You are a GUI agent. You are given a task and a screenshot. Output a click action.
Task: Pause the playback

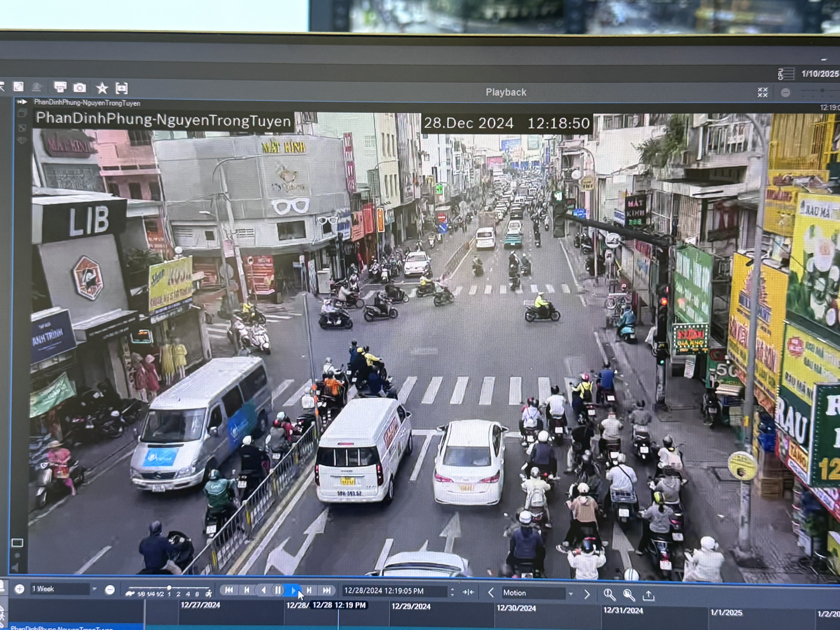click(x=278, y=590)
